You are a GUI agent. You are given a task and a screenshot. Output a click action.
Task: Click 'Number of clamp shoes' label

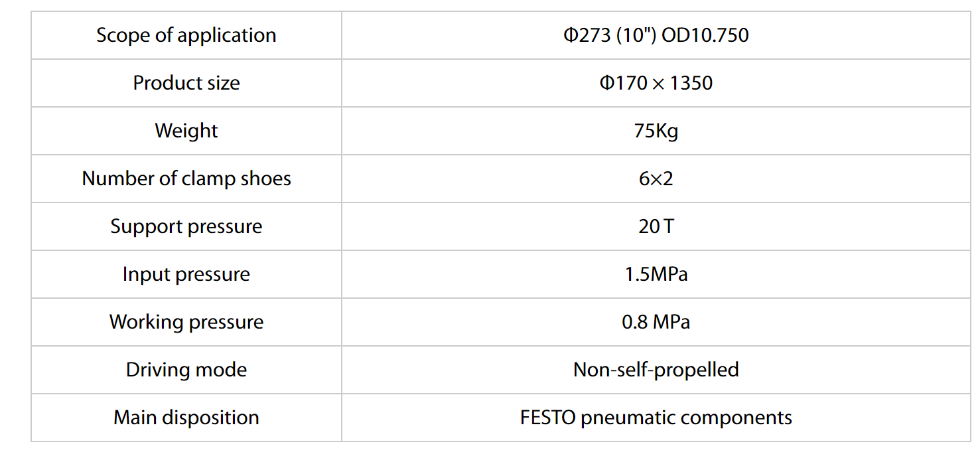[186, 179]
